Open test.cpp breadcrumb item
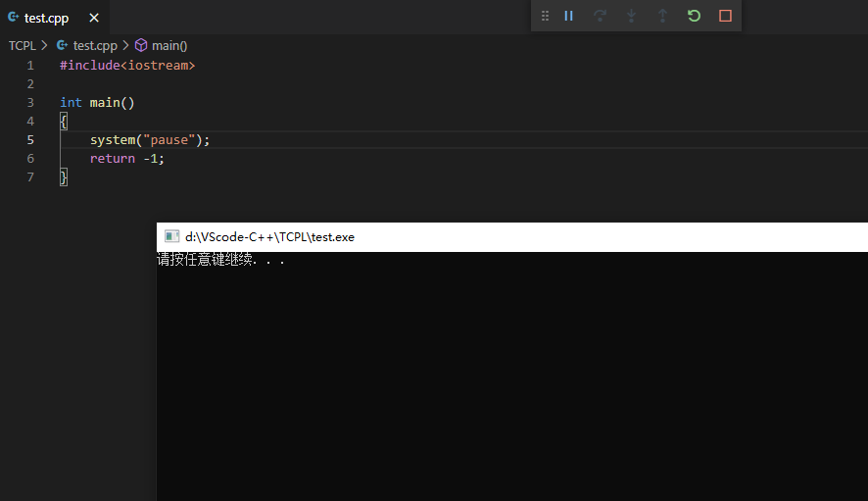Screen dimensions: 868x501 [95, 45]
